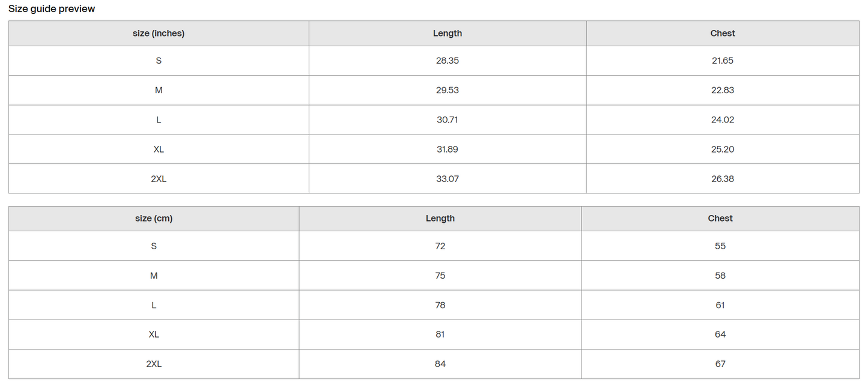Click the 84 length value
868x388 pixels.
click(440, 364)
